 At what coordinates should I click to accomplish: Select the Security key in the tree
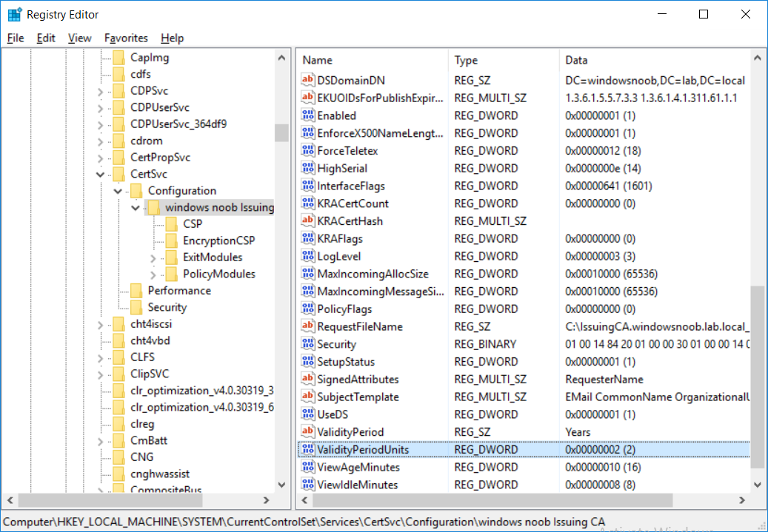click(x=167, y=307)
